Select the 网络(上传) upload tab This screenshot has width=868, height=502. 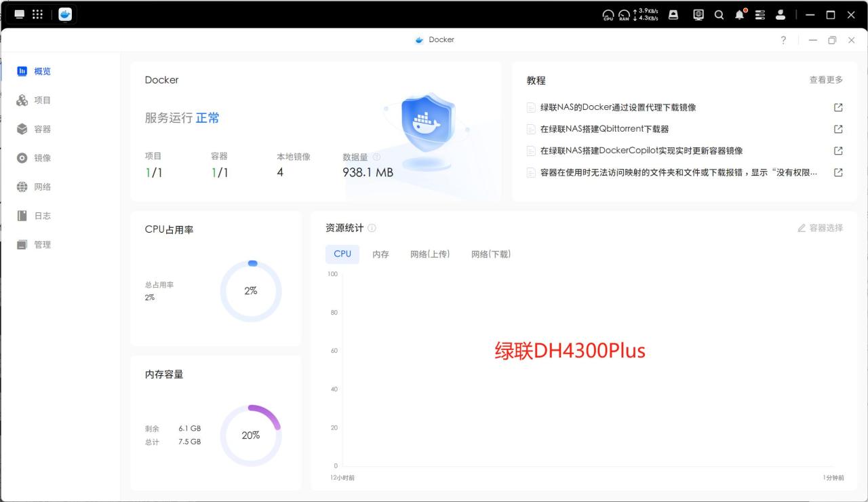point(430,254)
